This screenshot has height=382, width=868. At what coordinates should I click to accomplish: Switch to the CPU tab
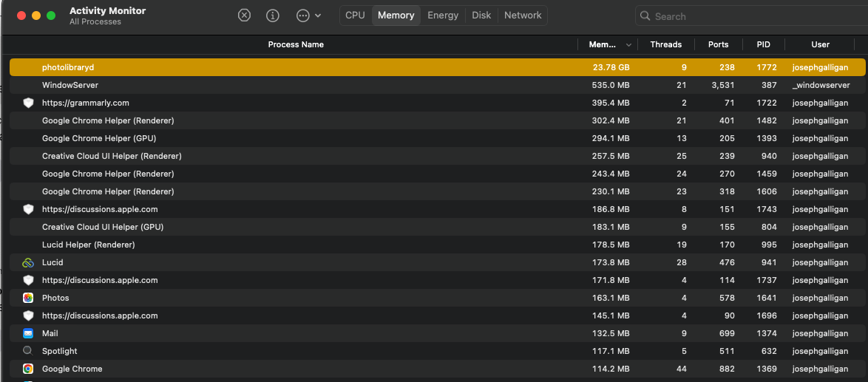pyautogui.click(x=356, y=16)
